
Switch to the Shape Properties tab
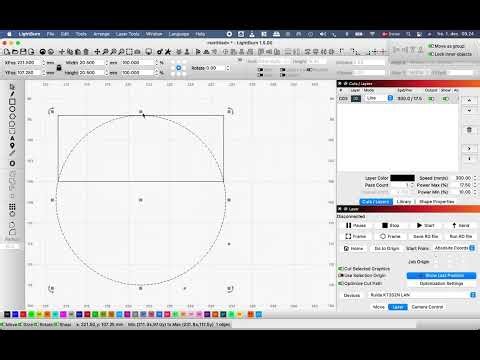(437, 202)
